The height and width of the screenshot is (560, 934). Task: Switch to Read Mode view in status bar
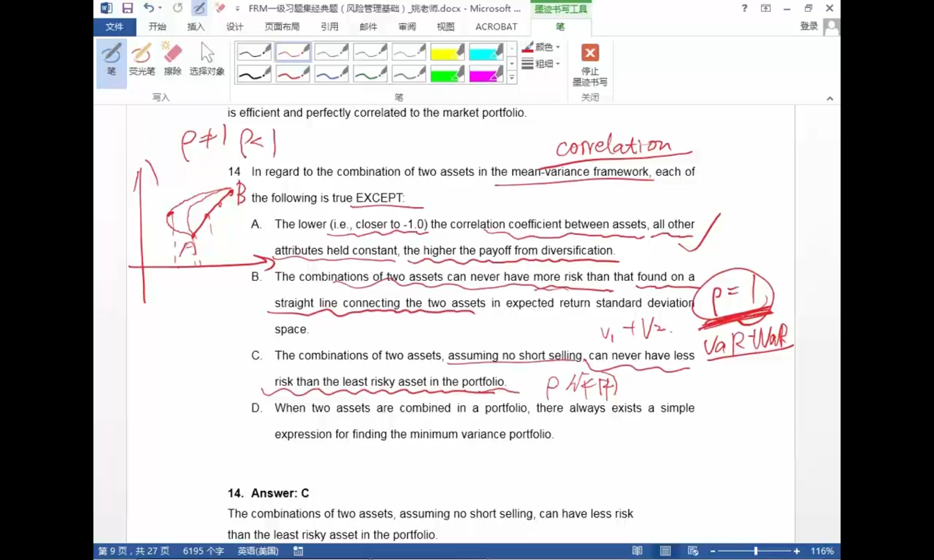[x=637, y=551]
